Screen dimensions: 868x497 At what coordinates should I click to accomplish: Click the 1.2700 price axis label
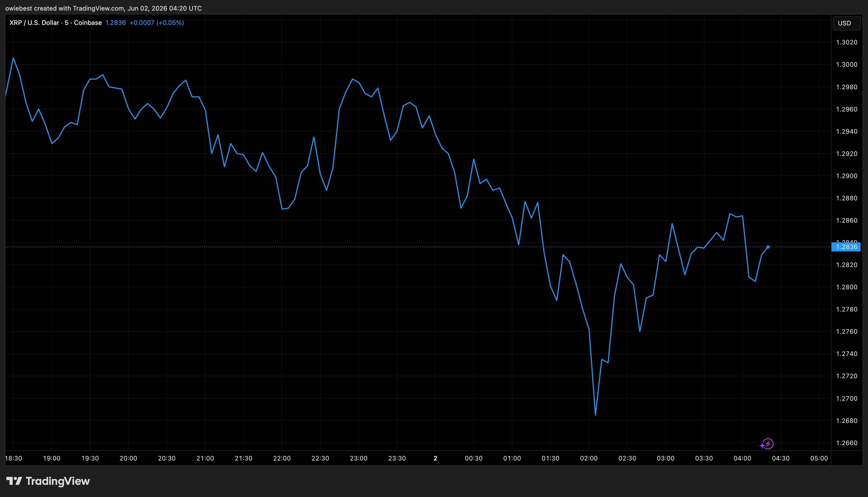point(847,398)
